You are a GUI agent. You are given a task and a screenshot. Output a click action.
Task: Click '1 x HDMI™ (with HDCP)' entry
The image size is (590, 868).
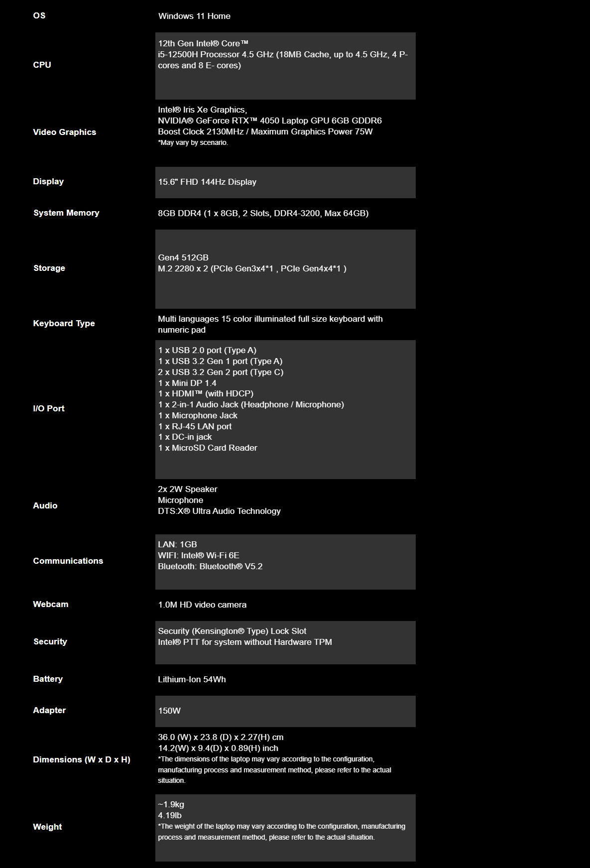point(206,393)
